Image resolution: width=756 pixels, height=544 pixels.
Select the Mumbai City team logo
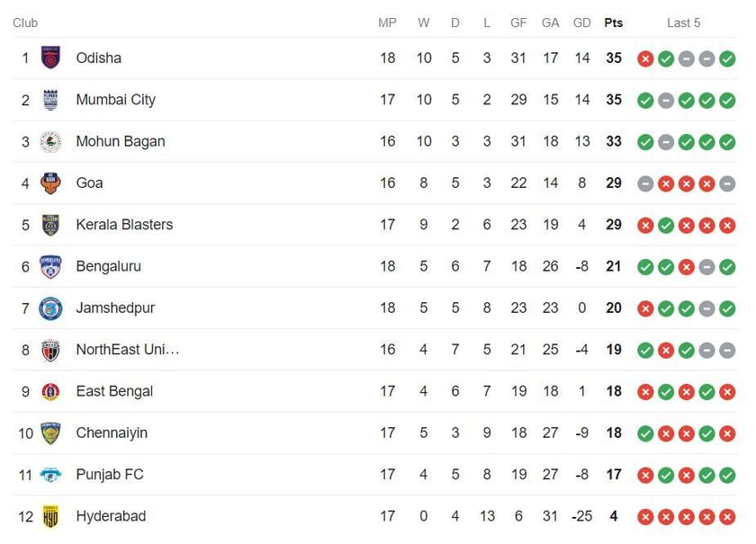tap(50, 100)
